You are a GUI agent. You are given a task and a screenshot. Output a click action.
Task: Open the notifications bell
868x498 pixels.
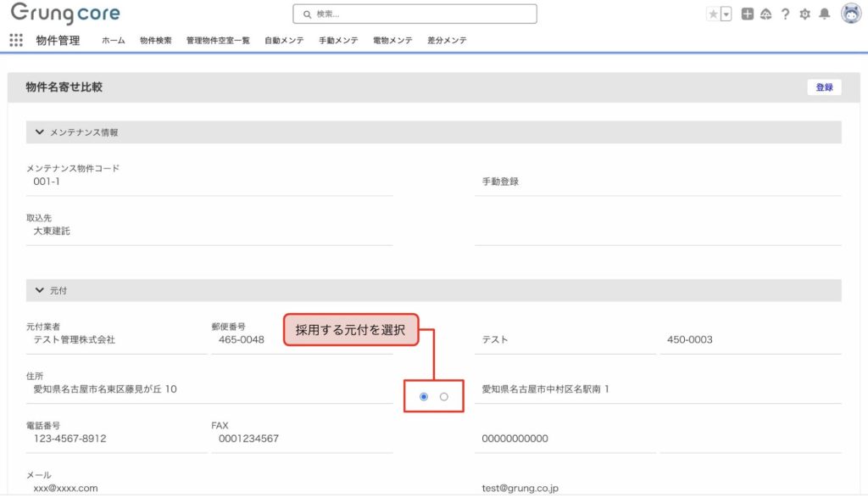click(824, 14)
